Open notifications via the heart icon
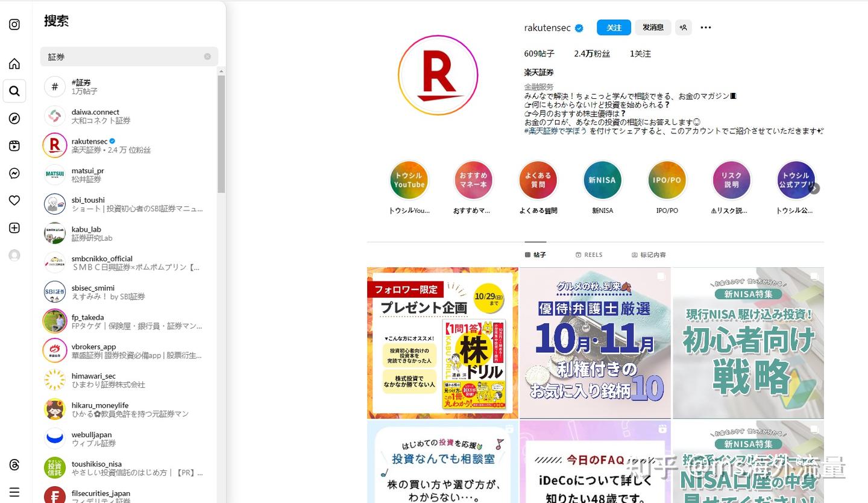This screenshot has height=503, width=868. coord(14,200)
